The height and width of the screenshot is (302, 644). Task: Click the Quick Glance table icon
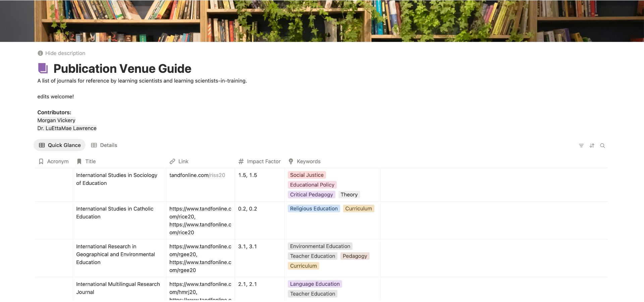click(x=42, y=145)
